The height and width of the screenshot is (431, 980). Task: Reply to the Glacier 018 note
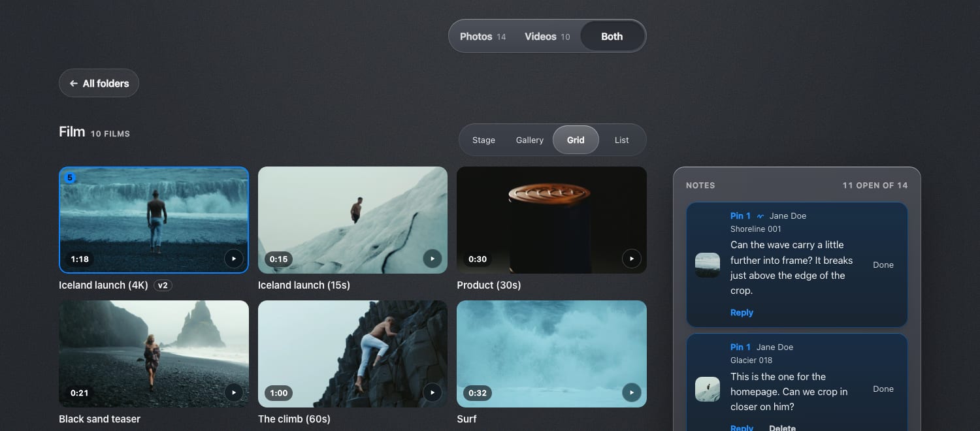[742, 428]
